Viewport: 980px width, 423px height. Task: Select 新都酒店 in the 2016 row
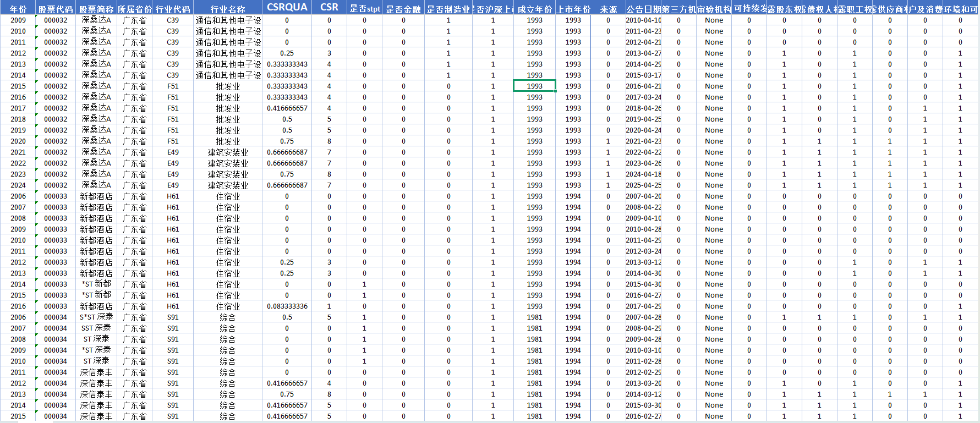coord(96,306)
